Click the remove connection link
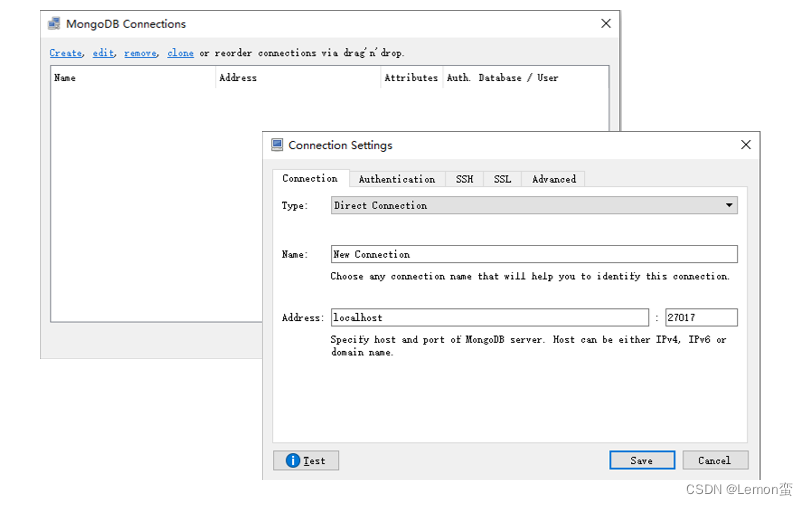The height and width of the screenshot is (506, 808). [x=140, y=53]
